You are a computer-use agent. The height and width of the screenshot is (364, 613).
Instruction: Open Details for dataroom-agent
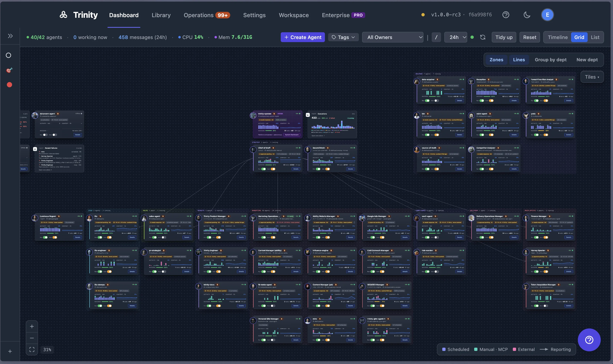tap(77, 135)
